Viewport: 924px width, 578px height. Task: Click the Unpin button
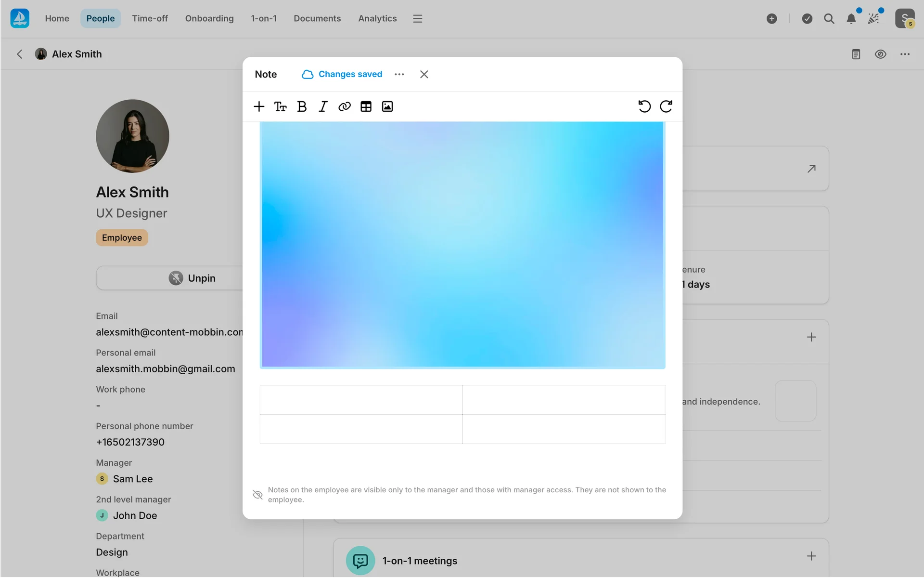pyautogui.click(x=192, y=278)
